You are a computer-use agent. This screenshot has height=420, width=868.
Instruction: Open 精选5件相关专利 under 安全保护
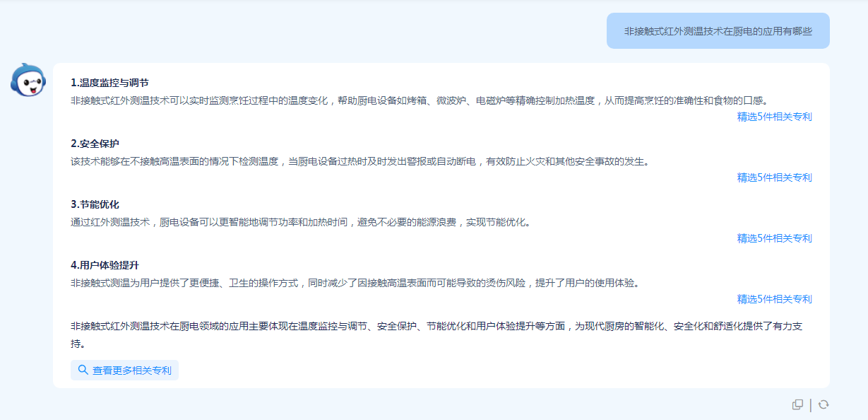click(x=774, y=177)
